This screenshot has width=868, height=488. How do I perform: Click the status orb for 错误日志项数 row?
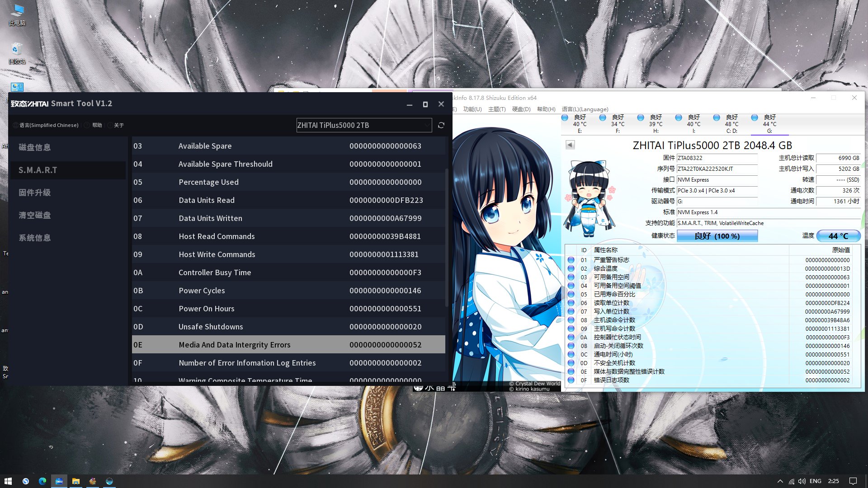coord(571,380)
